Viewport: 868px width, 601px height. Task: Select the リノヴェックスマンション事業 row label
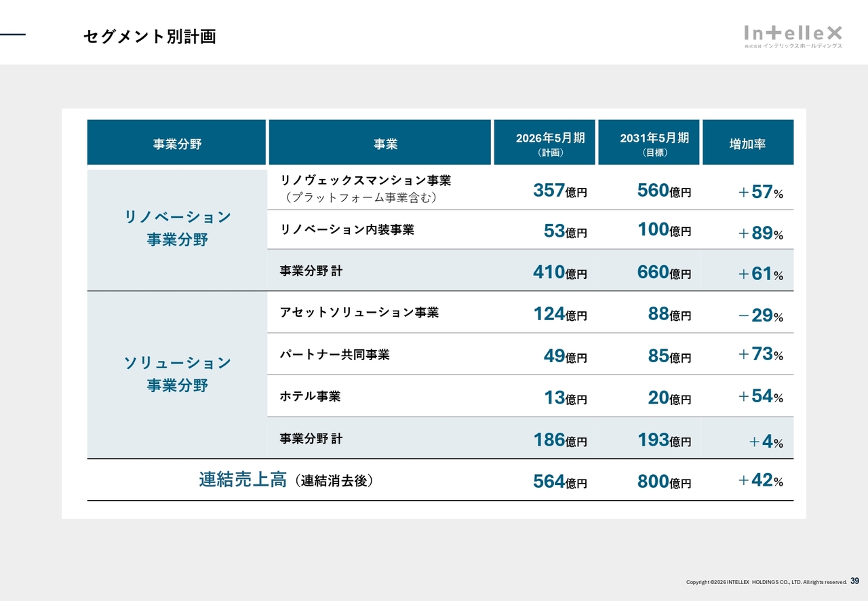click(x=366, y=189)
